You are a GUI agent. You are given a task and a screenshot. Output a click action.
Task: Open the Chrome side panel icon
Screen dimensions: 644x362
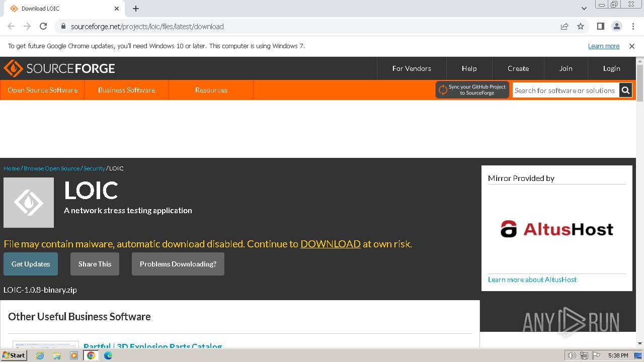[600, 26]
